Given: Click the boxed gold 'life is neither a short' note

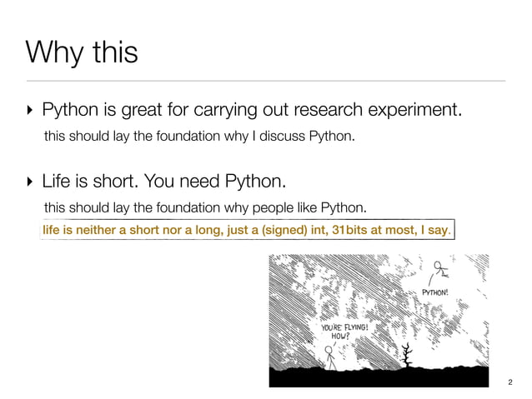Looking at the screenshot, I should tap(248, 230).
